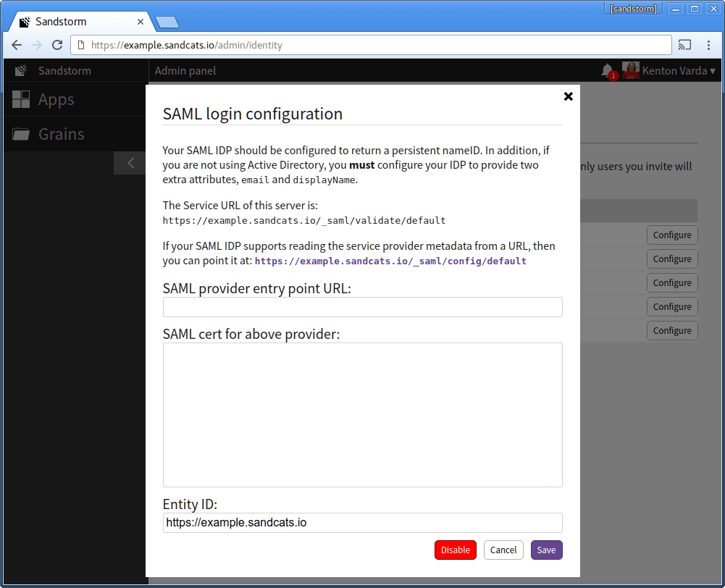Click the browser back arrow
Viewport: 725px width, 588px height.
click(17, 45)
